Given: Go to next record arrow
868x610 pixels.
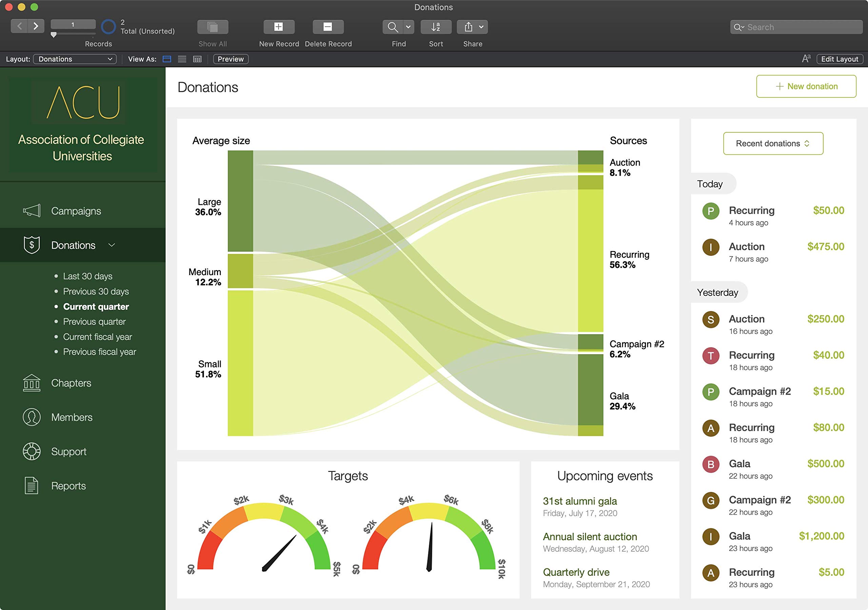Looking at the screenshot, I should (x=36, y=26).
